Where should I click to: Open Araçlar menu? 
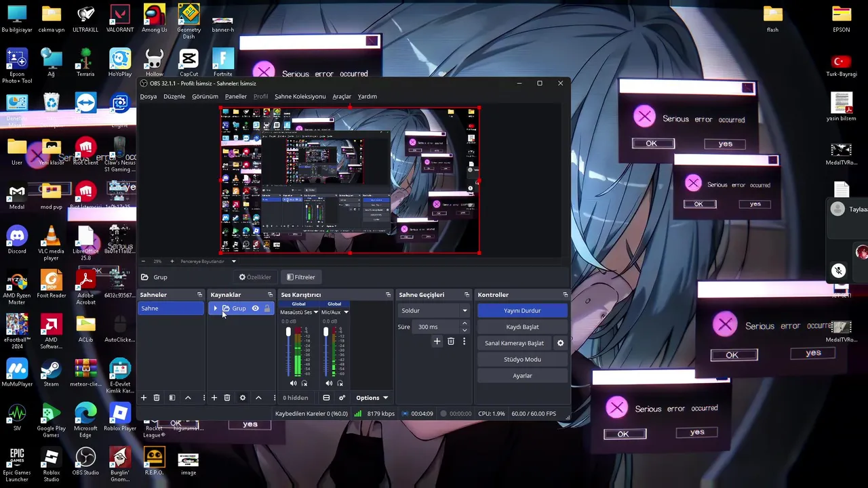tap(342, 96)
